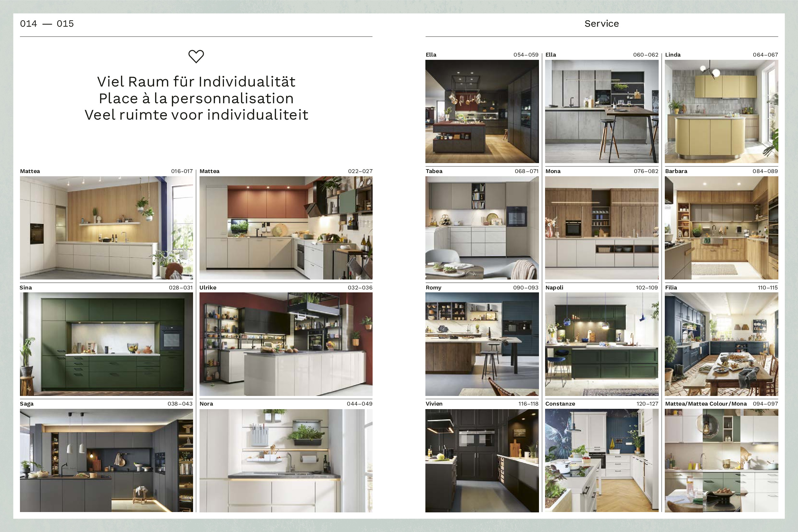Open the Barbara kitchen photo

721,228
